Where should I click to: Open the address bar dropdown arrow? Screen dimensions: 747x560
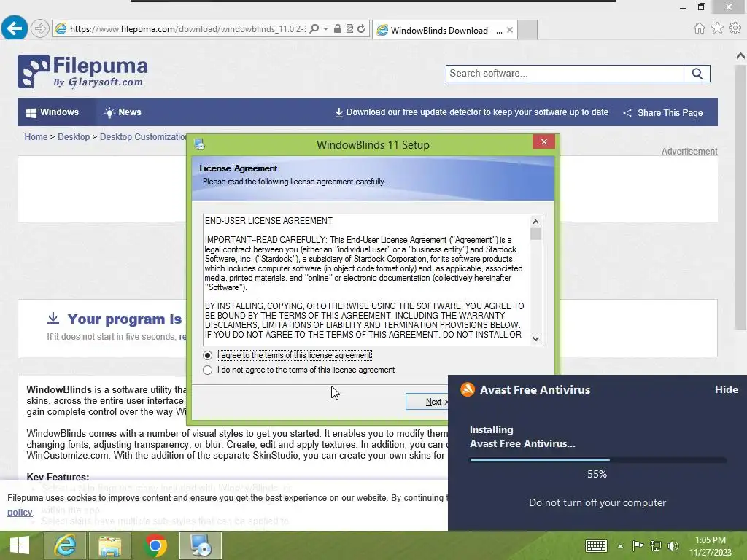coord(325,28)
